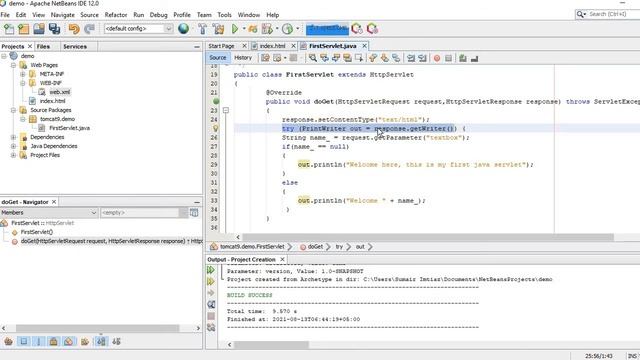This screenshot has height=360, width=640.
Task: Select web.xml in the project tree
Action: 60,92
